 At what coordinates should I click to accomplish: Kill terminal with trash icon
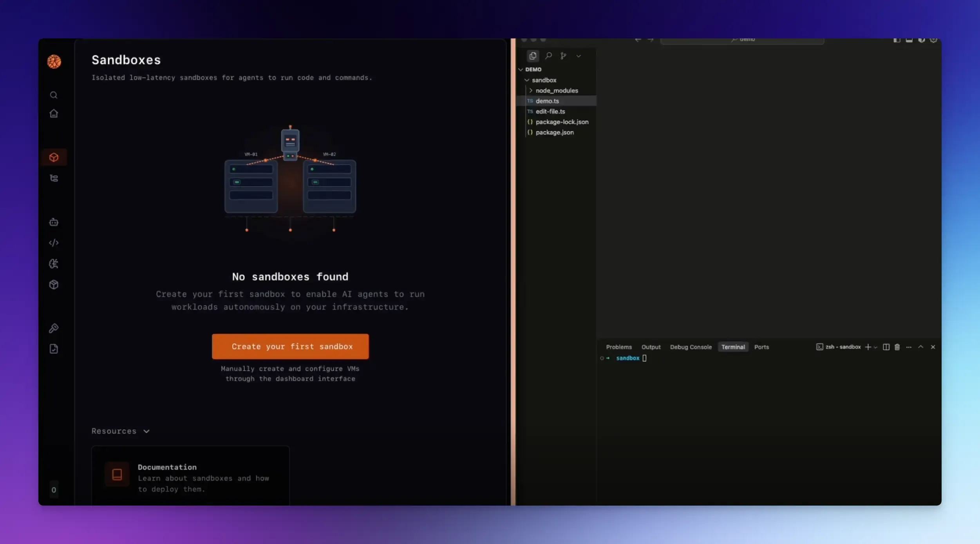pos(897,347)
